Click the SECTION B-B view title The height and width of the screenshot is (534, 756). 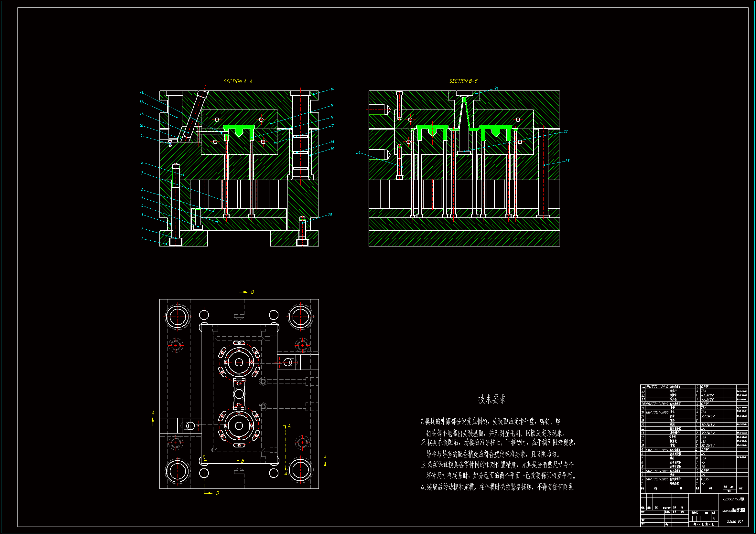pos(463,81)
